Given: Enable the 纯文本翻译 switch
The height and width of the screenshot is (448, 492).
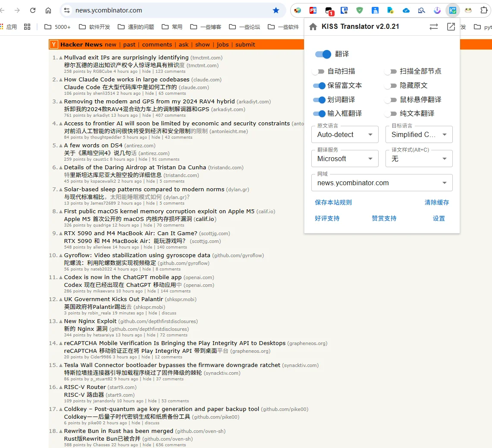Looking at the screenshot, I should tap(391, 113).
